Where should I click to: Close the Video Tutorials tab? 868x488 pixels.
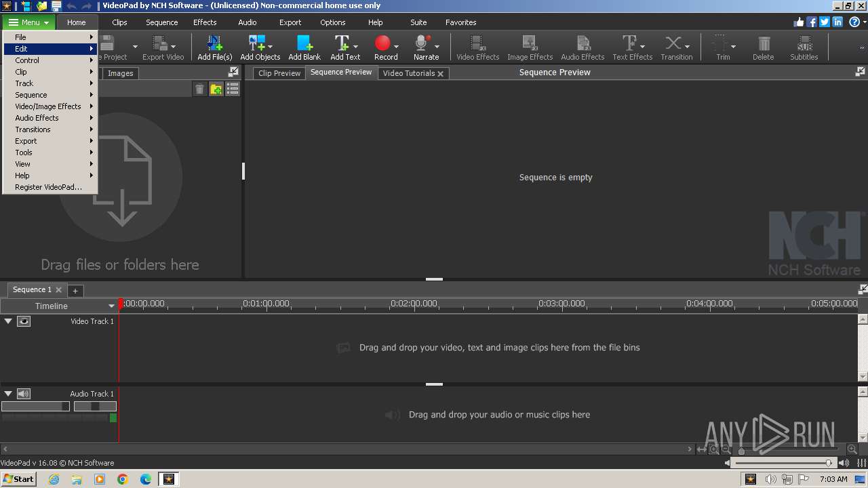440,74
